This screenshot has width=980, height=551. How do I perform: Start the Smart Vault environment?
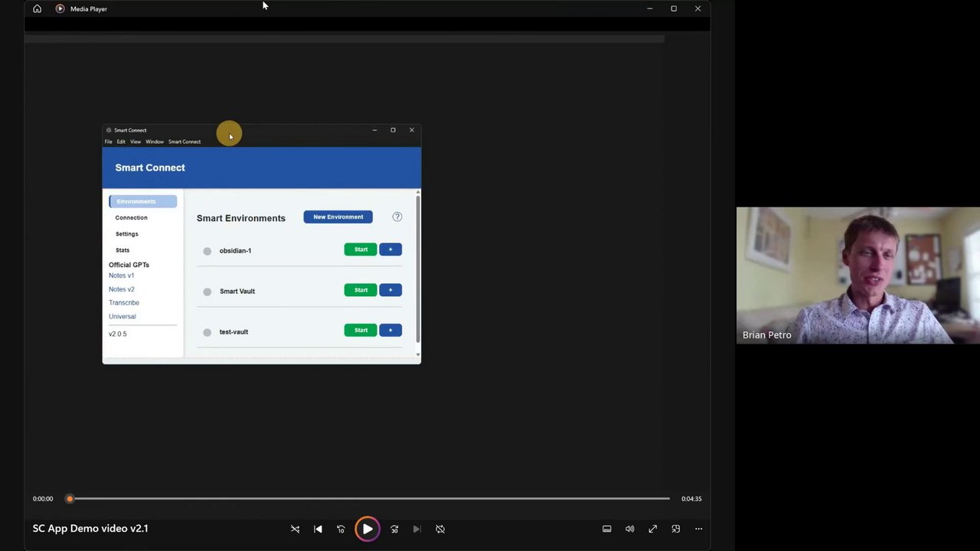click(x=361, y=290)
